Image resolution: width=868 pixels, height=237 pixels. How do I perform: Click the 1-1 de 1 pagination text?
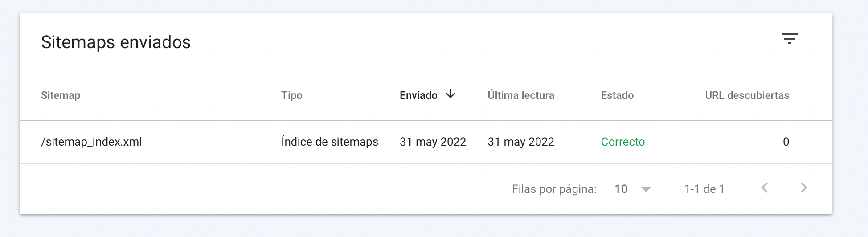click(704, 189)
